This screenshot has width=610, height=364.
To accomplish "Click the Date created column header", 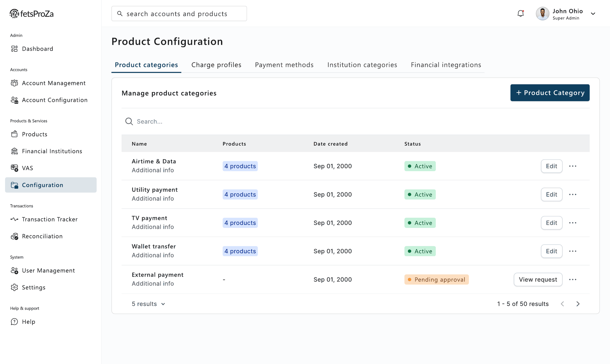I will [330, 144].
